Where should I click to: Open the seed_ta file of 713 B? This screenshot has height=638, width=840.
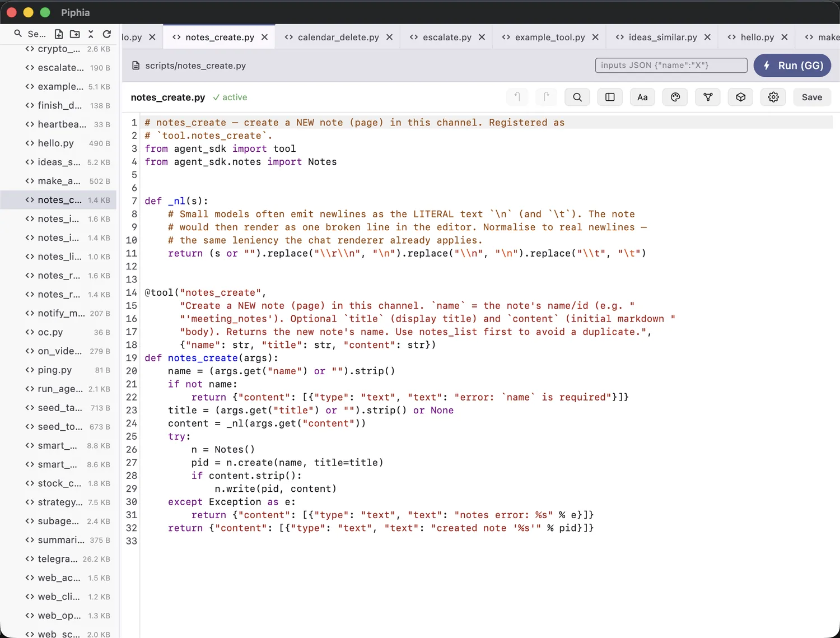point(59,408)
